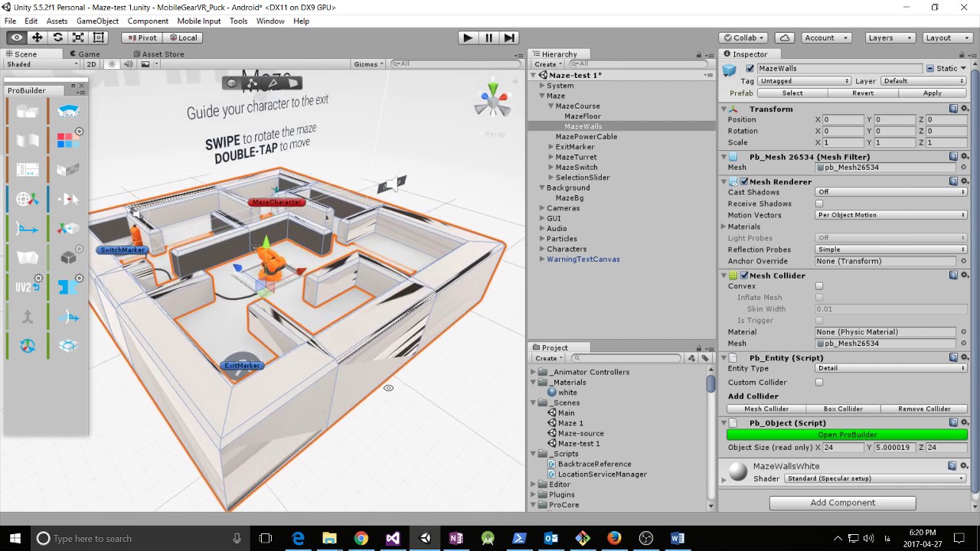Click the Add Component button

pyautogui.click(x=842, y=503)
